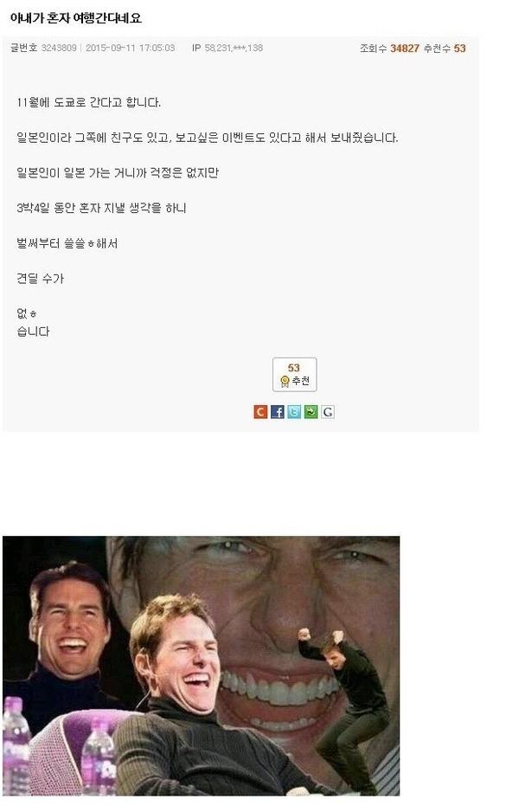Click the text 견딜 수가
Viewport: 519px width, 812px height.
[x=41, y=279]
